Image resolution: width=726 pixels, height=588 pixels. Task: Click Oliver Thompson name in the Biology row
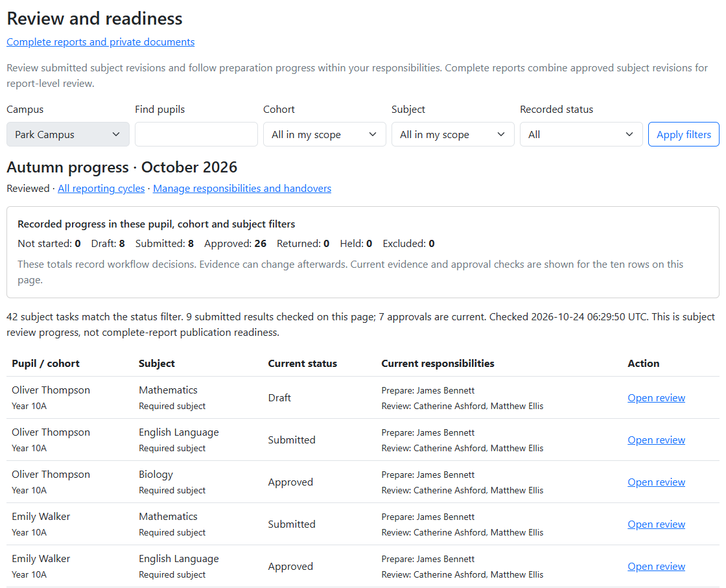tap(51, 474)
